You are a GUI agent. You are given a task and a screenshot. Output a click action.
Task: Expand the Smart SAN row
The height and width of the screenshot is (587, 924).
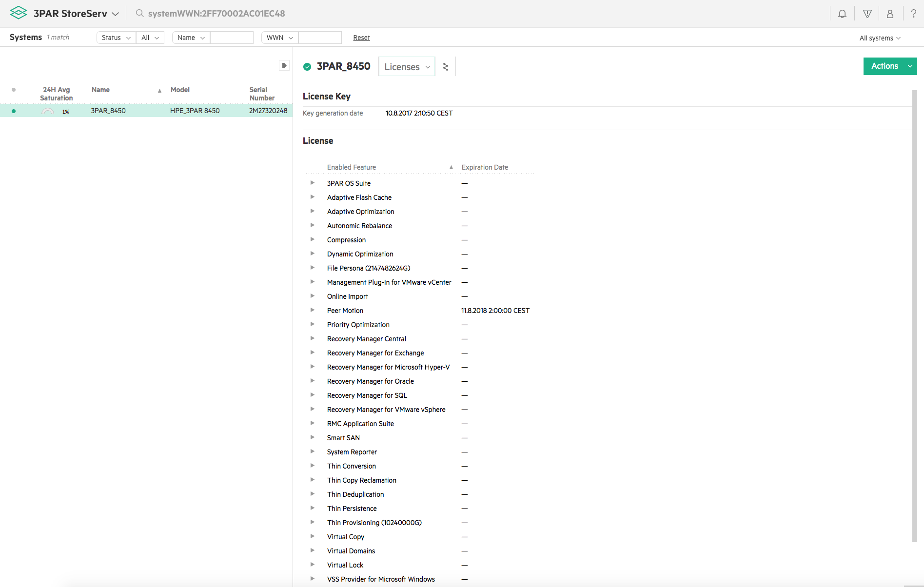coord(312,437)
